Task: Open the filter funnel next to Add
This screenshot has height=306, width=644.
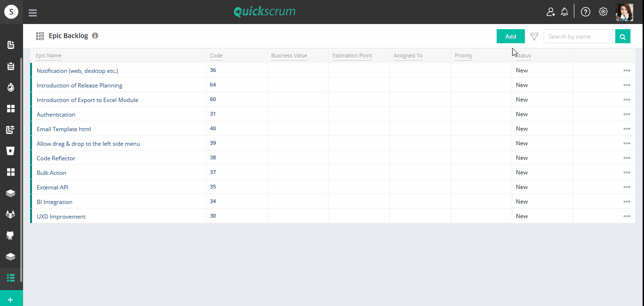Action: click(x=534, y=36)
